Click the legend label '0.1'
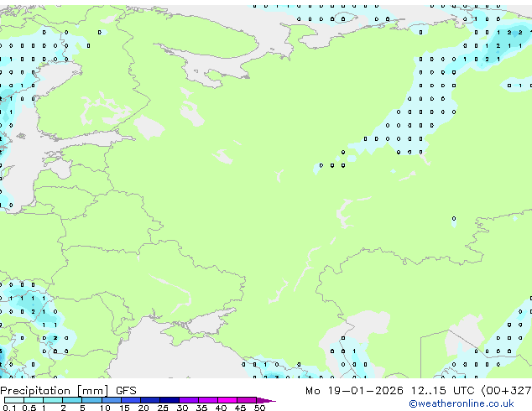The image size is (532, 411). [x=9, y=408]
